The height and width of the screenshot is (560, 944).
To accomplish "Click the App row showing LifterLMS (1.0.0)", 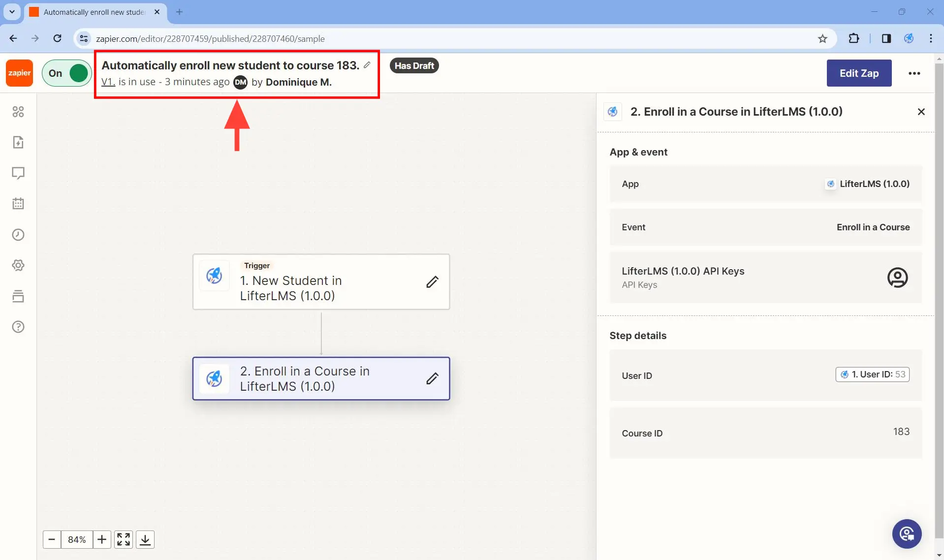I will pos(765,184).
